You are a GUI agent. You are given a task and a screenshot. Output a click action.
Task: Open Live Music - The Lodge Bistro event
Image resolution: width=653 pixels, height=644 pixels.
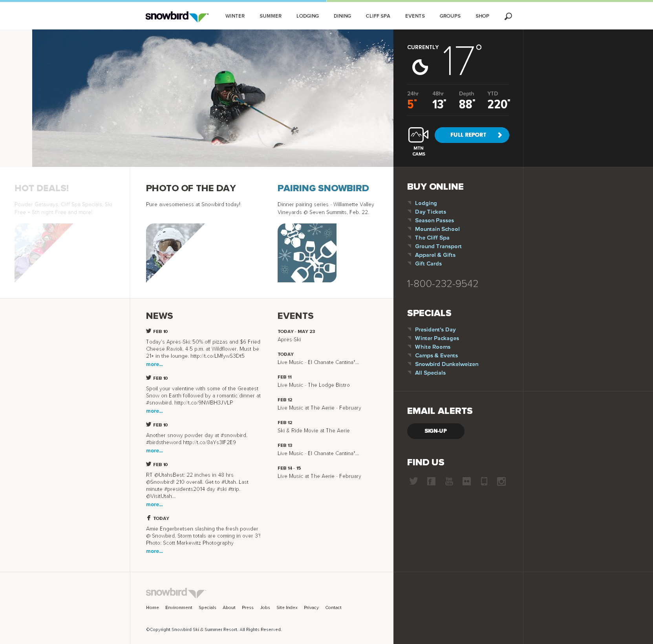point(313,385)
